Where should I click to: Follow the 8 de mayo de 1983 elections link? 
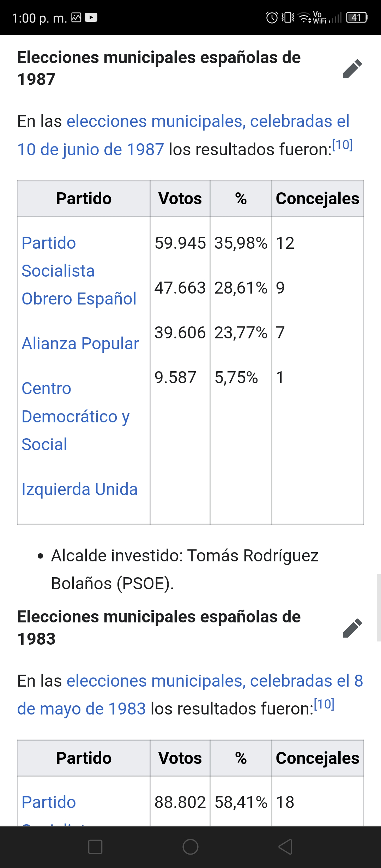pyautogui.click(x=190, y=694)
